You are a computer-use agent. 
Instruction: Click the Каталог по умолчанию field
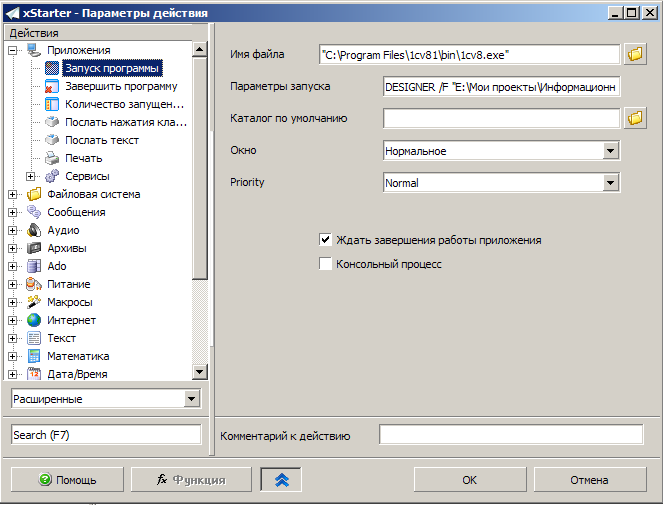click(x=501, y=118)
